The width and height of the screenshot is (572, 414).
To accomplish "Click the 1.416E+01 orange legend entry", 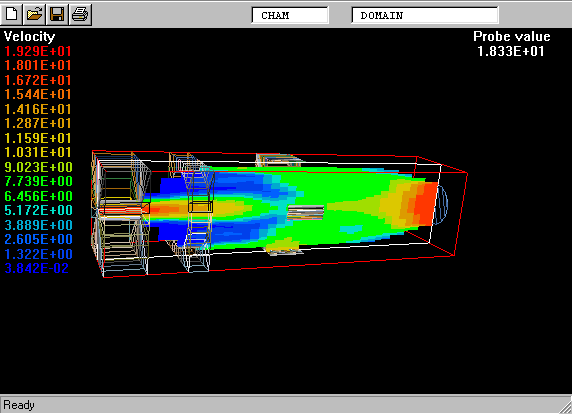I will pos(38,109).
